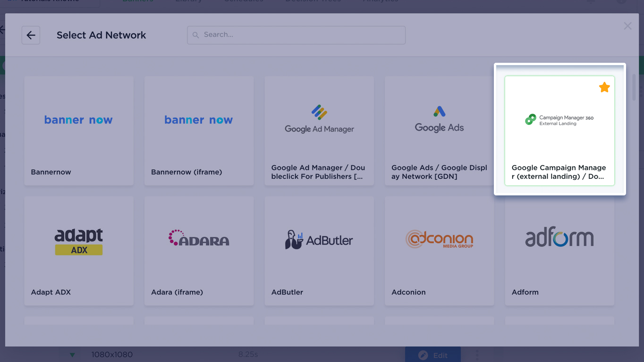Select the Google Ad Manager card
Image resolution: width=644 pixels, height=362 pixels.
(x=319, y=131)
